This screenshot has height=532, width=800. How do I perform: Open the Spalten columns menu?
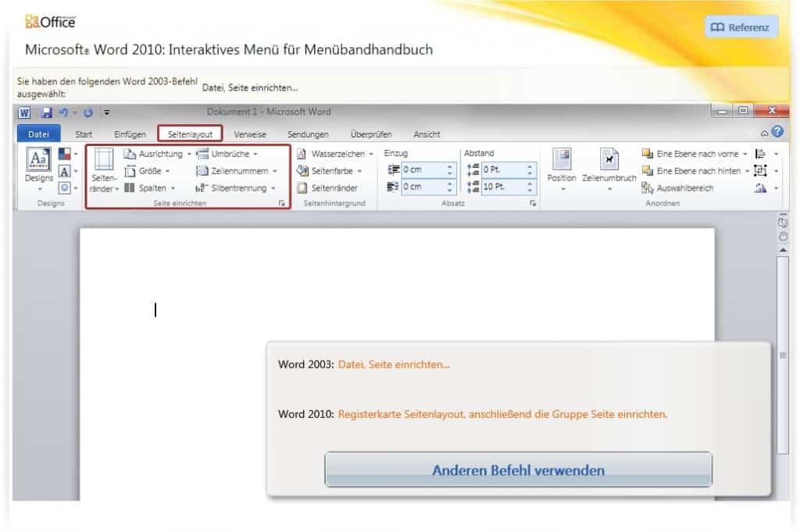pos(150,188)
